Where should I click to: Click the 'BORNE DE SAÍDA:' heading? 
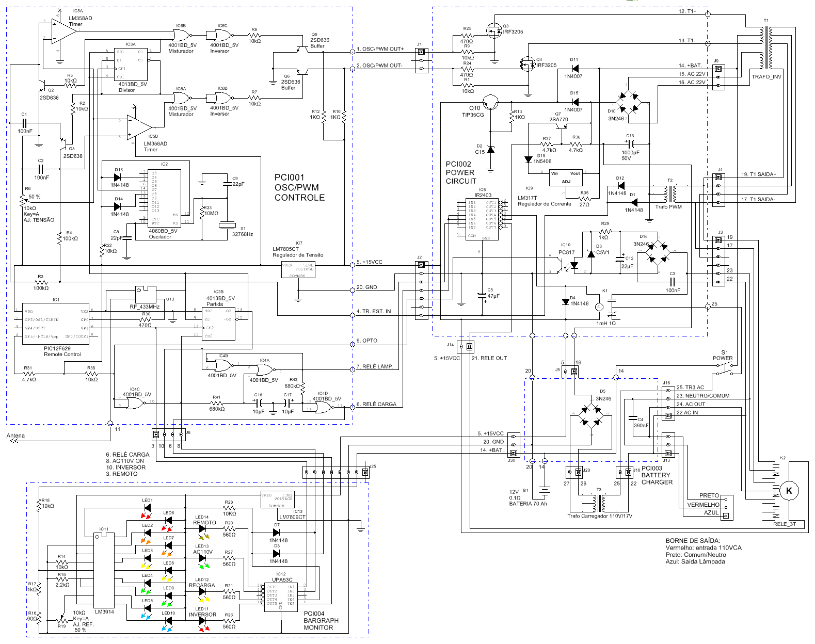[693, 540]
